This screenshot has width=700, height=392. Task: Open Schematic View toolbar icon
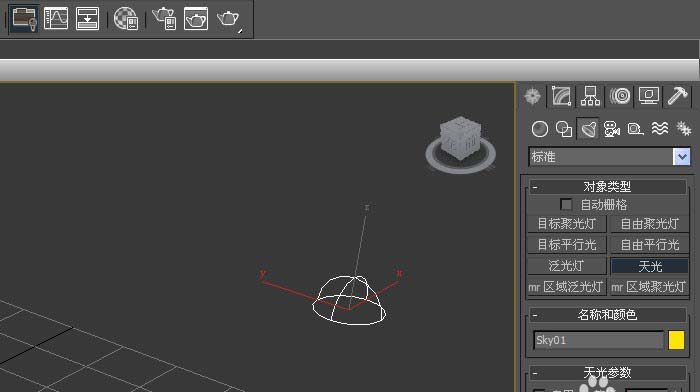[88, 19]
